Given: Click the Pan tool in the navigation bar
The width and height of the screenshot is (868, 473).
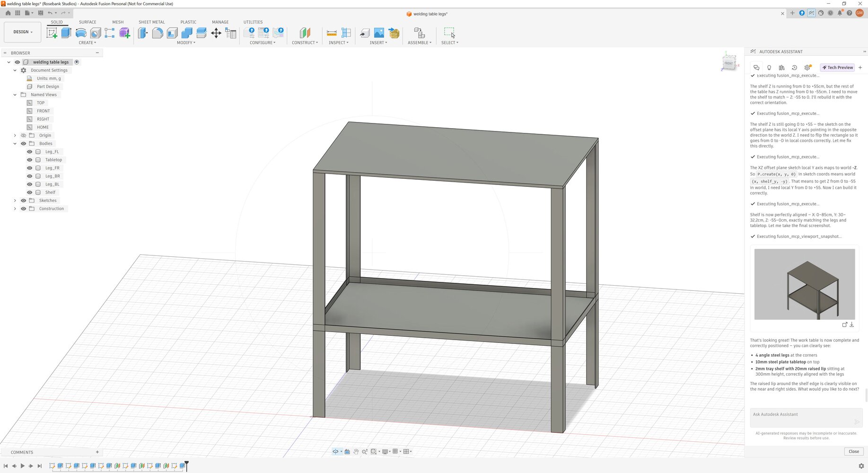Looking at the screenshot, I should coord(356,451).
